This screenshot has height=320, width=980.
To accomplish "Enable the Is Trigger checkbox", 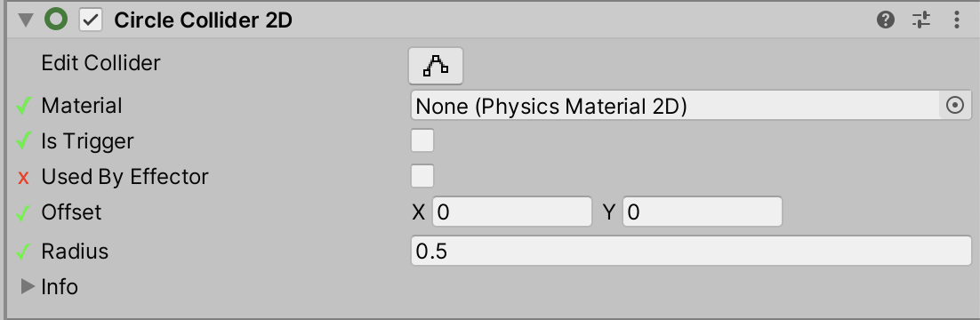I will pos(422,140).
